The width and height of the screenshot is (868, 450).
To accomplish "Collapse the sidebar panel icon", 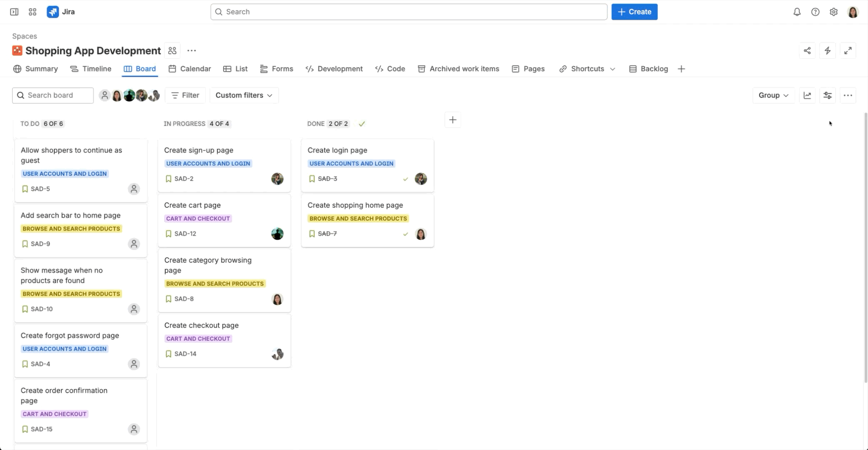I will coord(14,12).
